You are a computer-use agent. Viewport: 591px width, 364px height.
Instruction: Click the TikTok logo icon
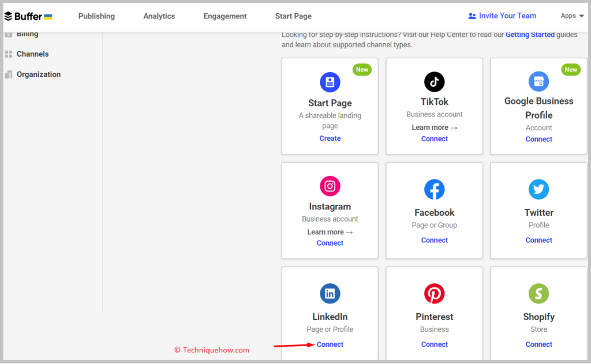pos(434,81)
